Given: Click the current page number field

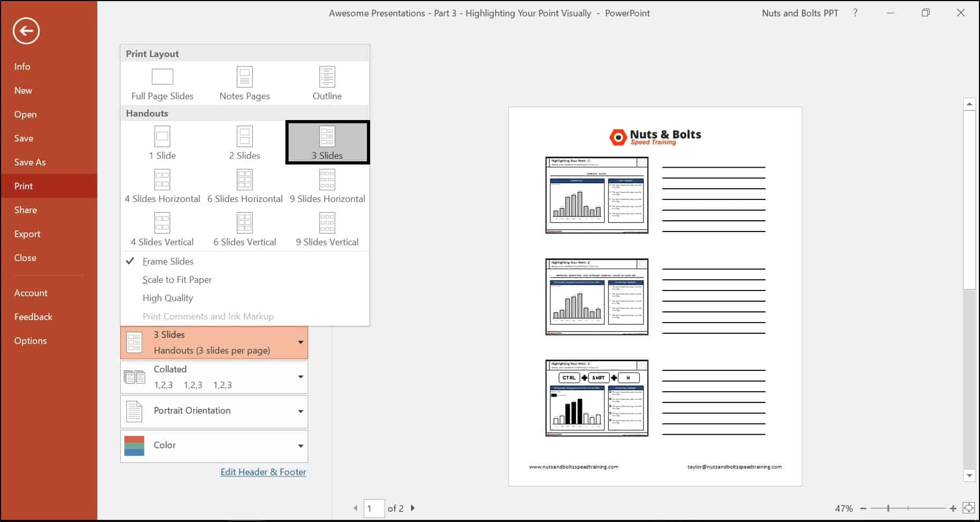Looking at the screenshot, I should [374, 508].
